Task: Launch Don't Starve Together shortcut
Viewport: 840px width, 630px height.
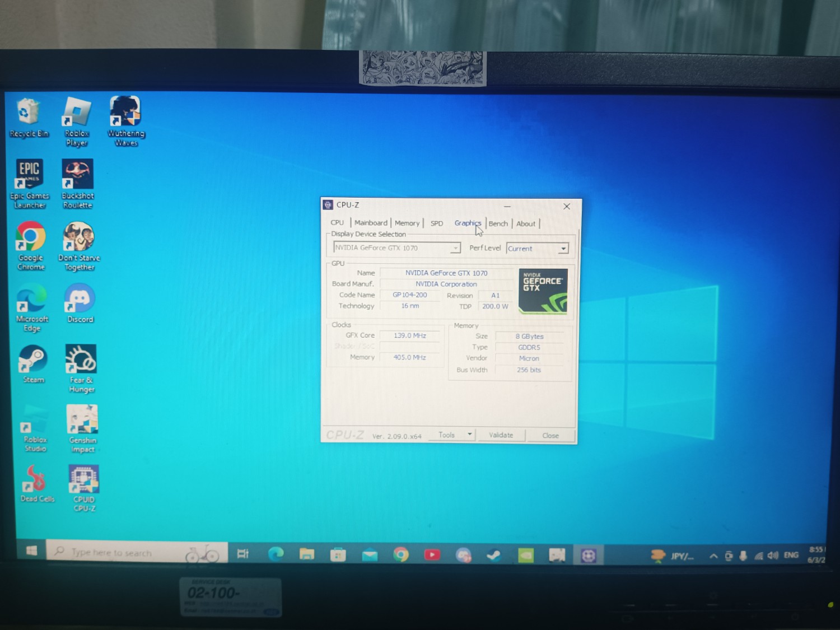Action: coord(79,246)
